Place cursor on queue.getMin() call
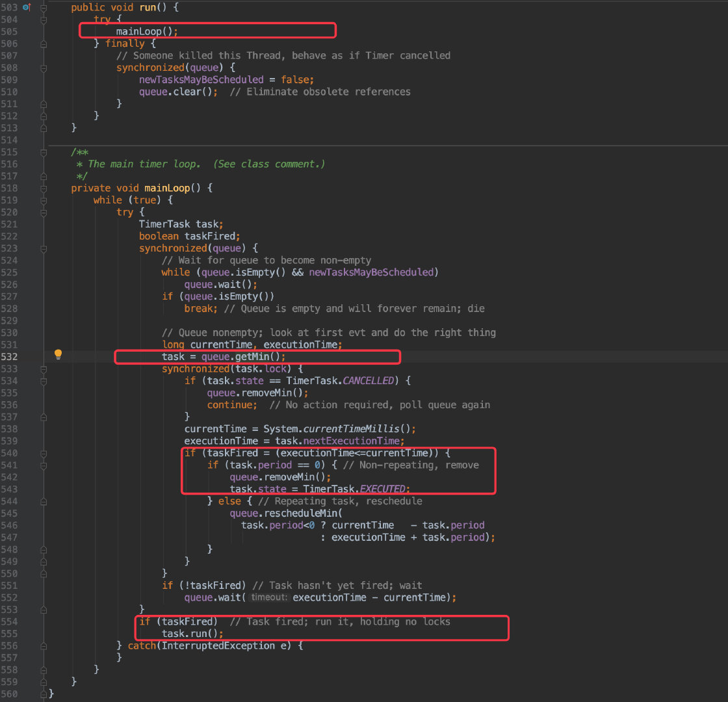This screenshot has height=702, width=728. click(x=243, y=357)
